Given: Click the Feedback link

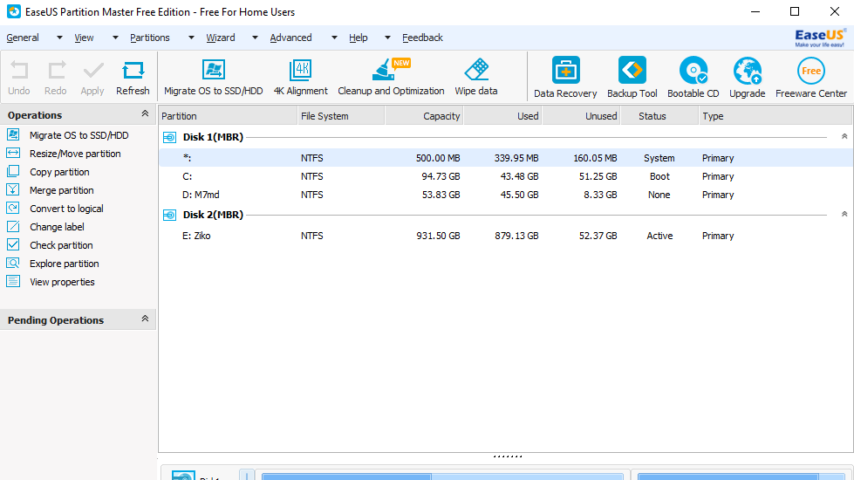Looking at the screenshot, I should click(x=423, y=38).
